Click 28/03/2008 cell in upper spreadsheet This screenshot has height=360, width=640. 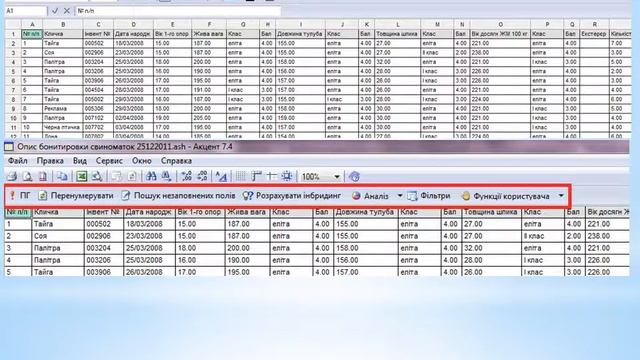pos(133,90)
